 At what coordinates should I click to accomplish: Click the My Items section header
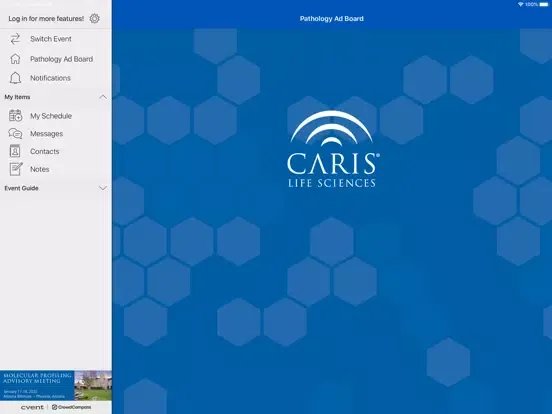pos(56,97)
